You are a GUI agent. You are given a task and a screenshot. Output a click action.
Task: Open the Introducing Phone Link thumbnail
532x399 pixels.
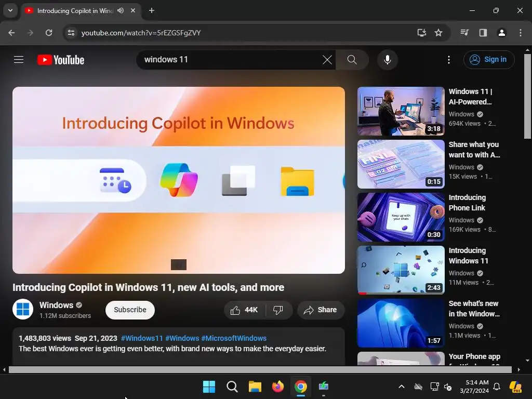click(401, 217)
